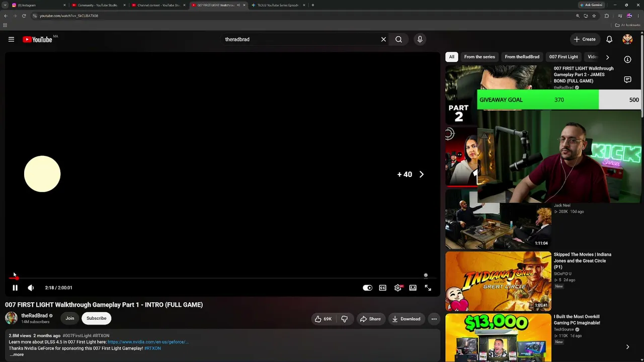The image size is (644, 362).
Task: Seek on the video progress bar
Action: (x=222, y=278)
